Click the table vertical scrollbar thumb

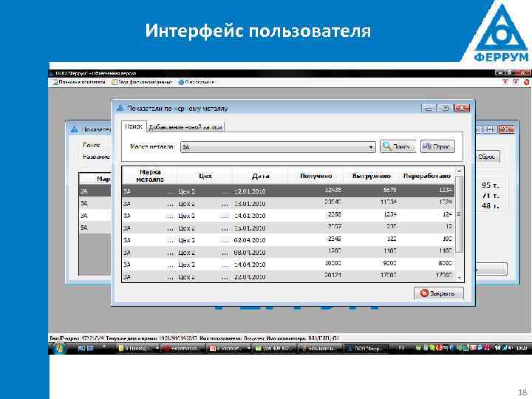point(459,214)
